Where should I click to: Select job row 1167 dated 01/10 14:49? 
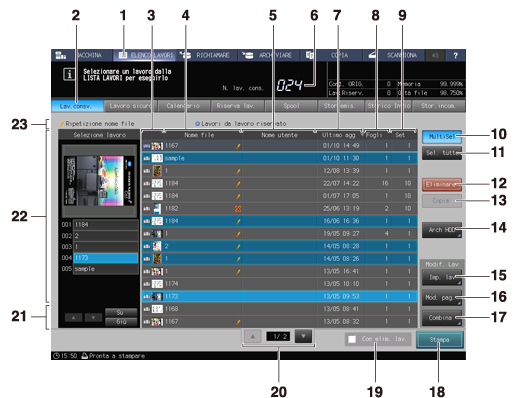coord(279,146)
